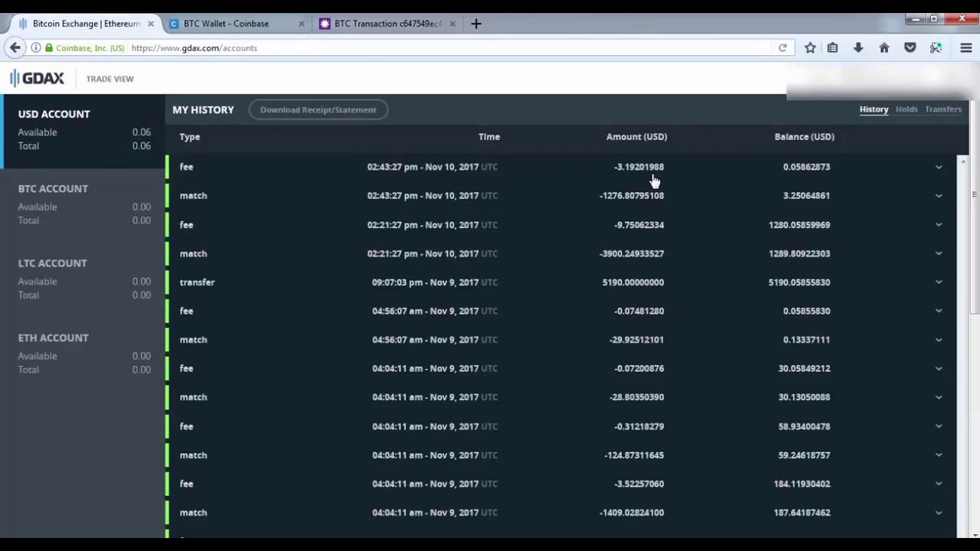Click the site info icon in address bar
Image resolution: width=980 pixels, height=551 pixels.
pos(35,47)
